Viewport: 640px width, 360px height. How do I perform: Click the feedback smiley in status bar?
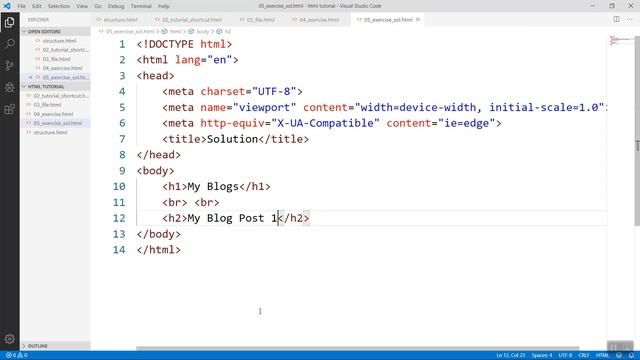click(x=619, y=355)
